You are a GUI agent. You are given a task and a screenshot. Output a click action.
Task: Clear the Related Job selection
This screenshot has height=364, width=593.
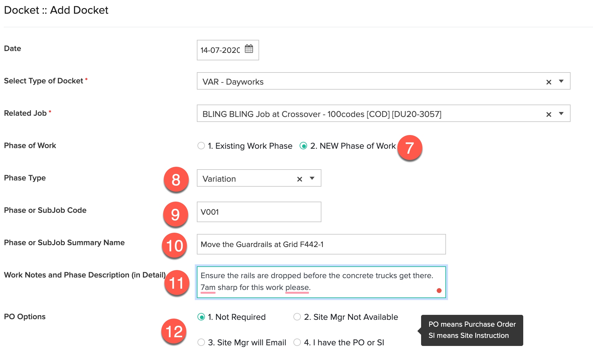pyautogui.click(x=549, y=114)
